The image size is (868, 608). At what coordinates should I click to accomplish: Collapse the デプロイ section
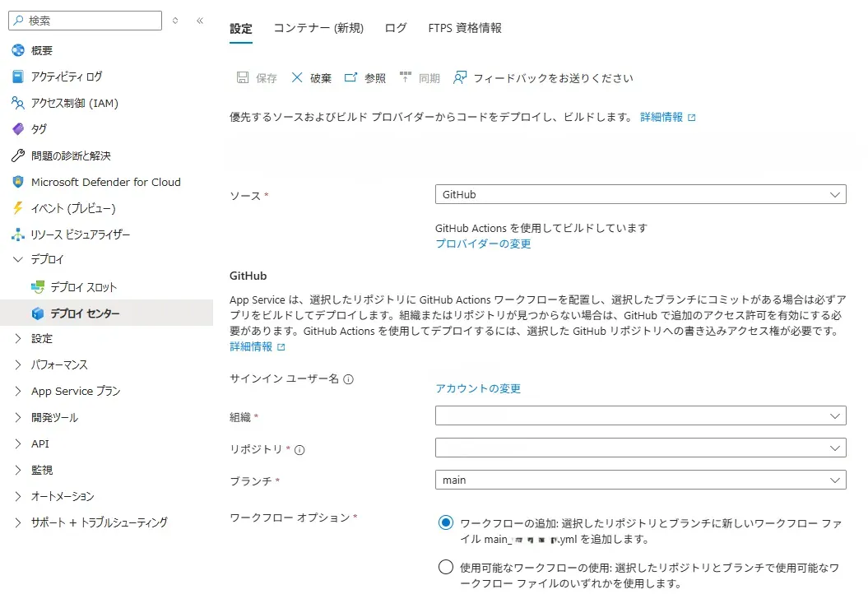point(18,259)
